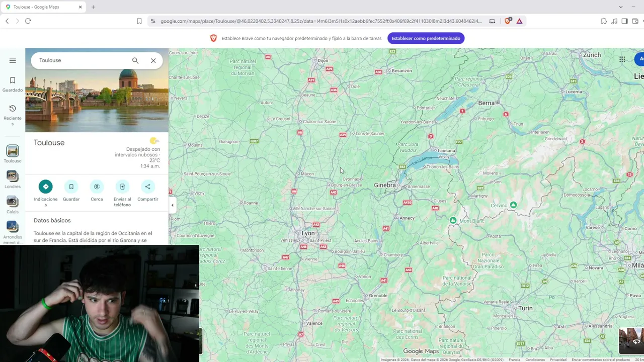The width and height of the screenshot is (644, 362).
Task: Select the Toulouse recent place shortcut
Action: [x=13, y=154]
